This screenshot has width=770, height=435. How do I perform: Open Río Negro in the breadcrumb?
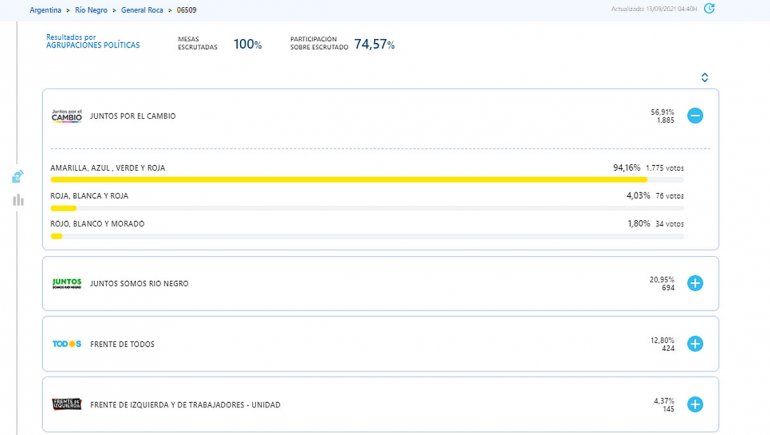pos(91,9)
